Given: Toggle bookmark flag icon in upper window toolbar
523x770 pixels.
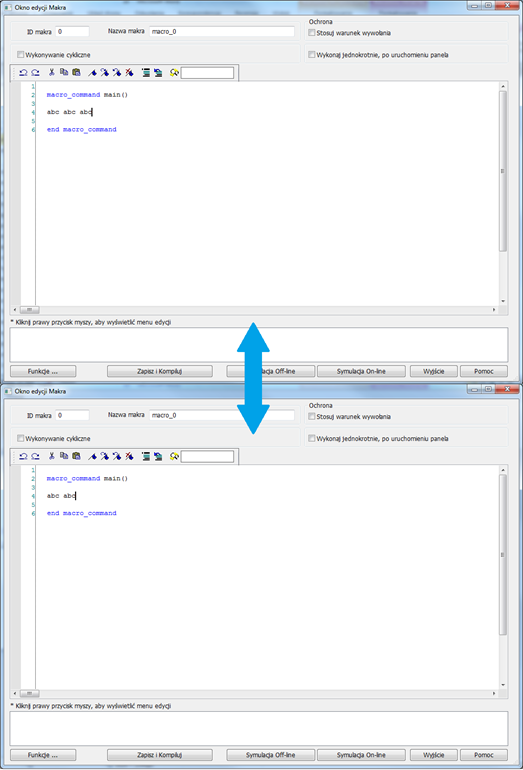Looking at the screenshot, I should pos(92,73).
